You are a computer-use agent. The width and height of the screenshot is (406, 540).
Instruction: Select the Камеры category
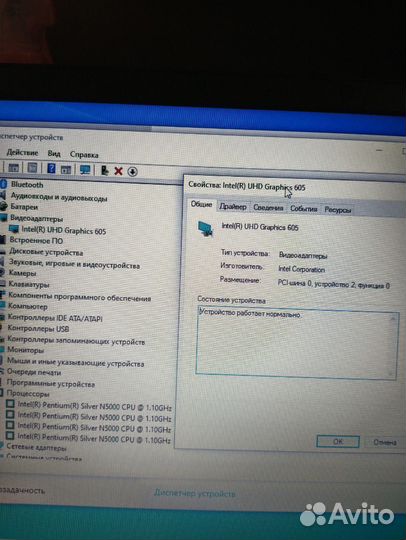tap(22, 273)
